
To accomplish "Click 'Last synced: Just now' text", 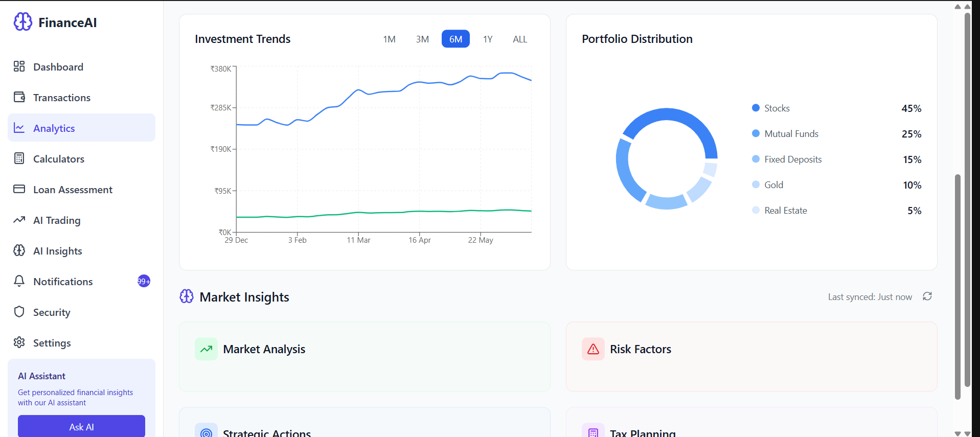I will pyautogui.click(x=870, y=297).
